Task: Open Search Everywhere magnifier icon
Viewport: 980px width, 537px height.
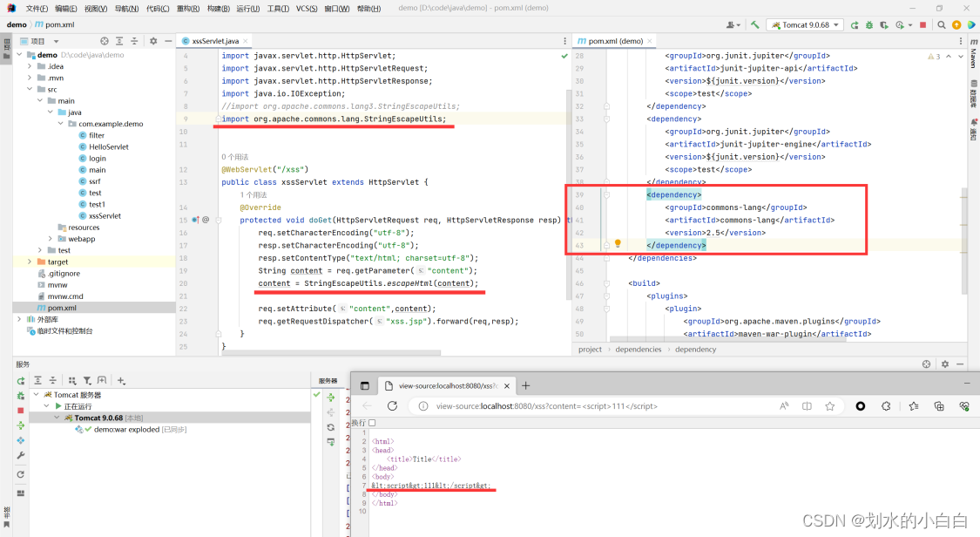Action: coord(942,25)
